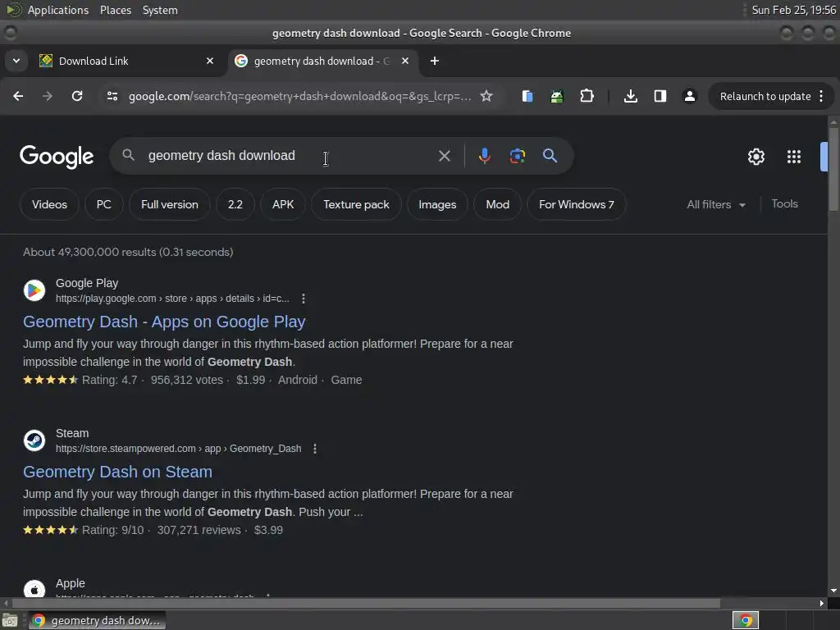Go back to the previous page
Image resolution: width=840 pixels, height=630 pixels.
click(x=18, y=96)
